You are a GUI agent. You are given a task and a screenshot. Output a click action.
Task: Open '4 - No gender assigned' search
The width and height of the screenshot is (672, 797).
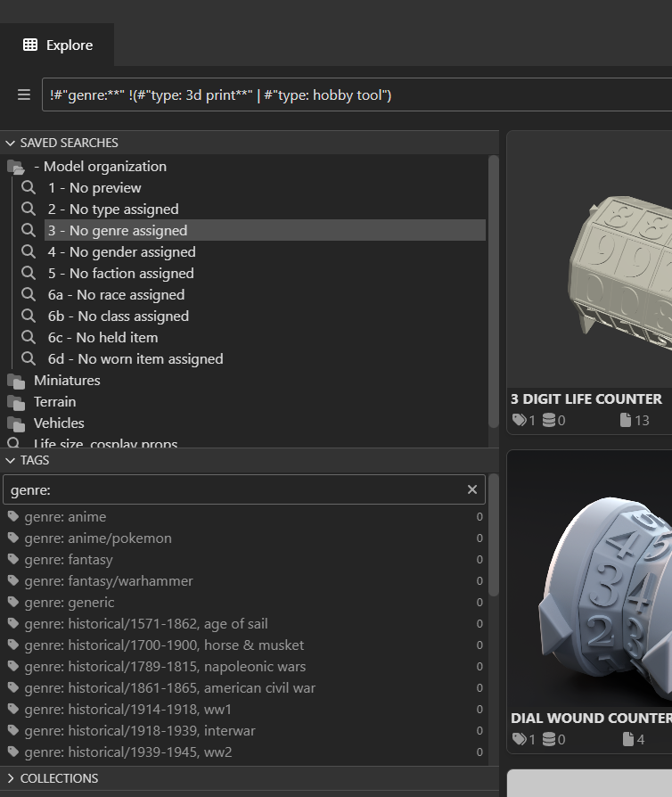point(122,251)
